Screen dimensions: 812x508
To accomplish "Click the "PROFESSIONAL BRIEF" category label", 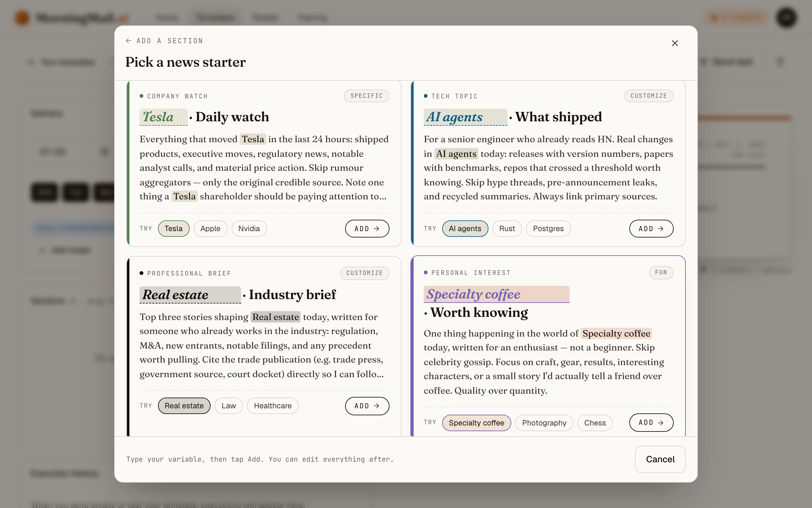I will 189,273.
